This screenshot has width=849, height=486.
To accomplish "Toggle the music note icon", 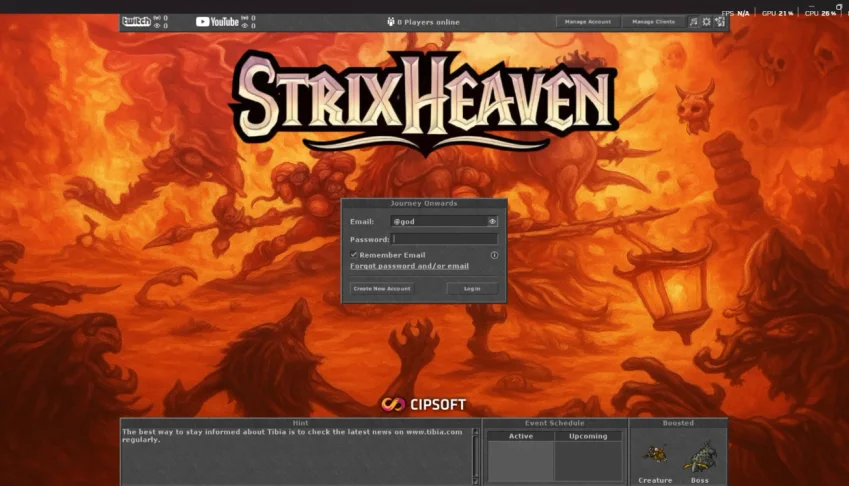I will (693, 22).
